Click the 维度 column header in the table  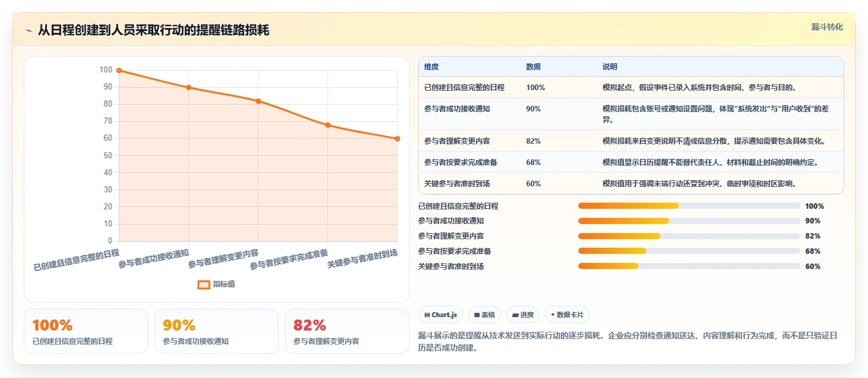tap(432, 67)
